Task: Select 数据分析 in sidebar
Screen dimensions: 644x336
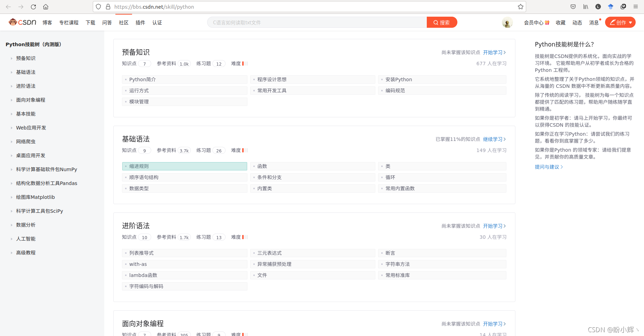Action: (26, 225)
